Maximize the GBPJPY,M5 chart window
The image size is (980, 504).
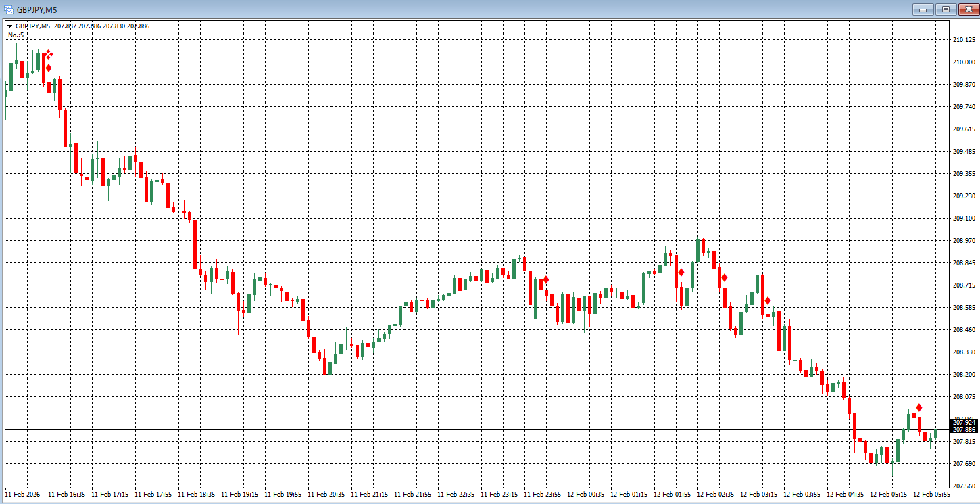point(946,9)
